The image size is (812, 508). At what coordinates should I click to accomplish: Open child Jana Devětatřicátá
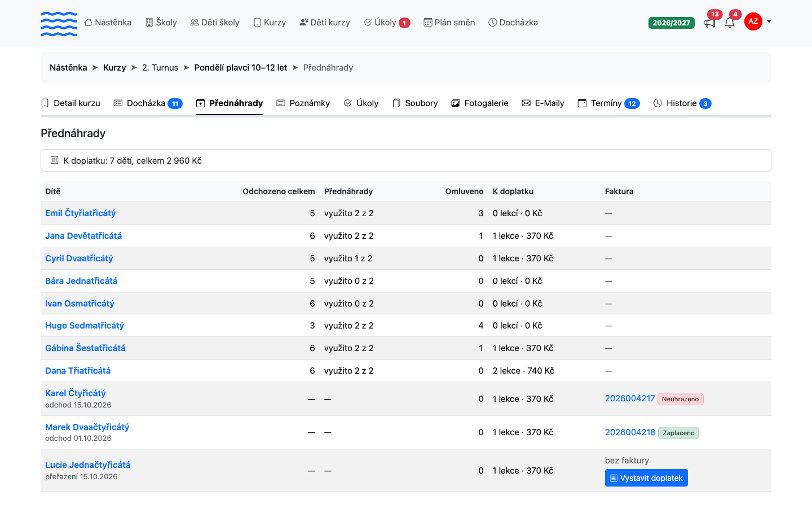(x=83, y=236)
